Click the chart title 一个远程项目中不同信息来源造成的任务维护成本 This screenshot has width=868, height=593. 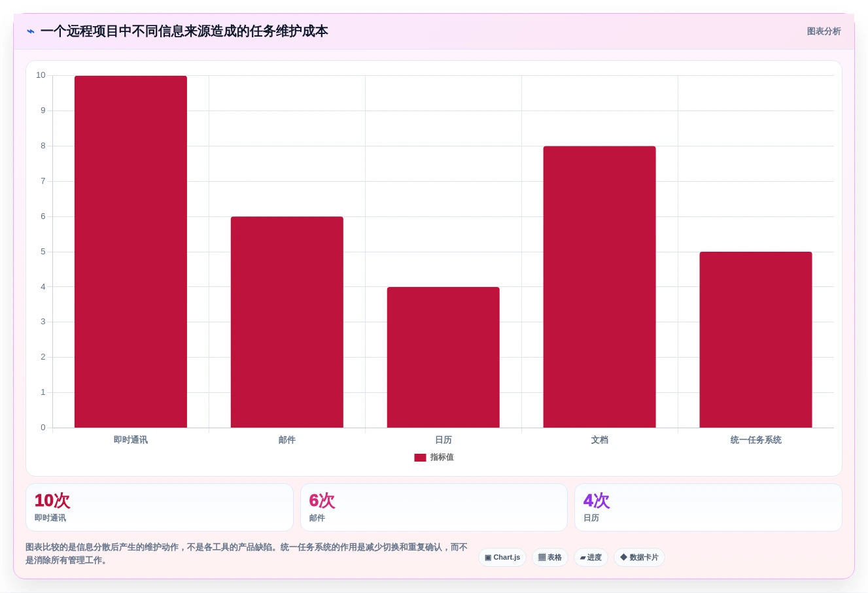(184, 31)
